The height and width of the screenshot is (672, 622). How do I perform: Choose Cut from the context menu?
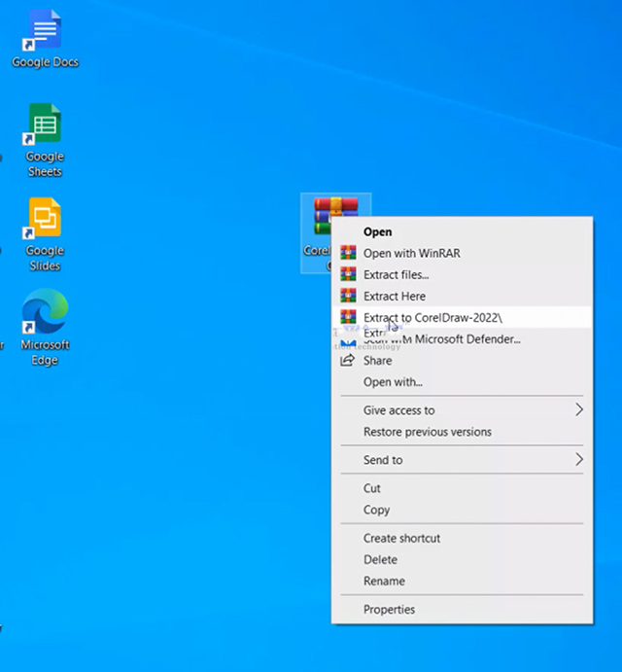[x=372, y=488]
